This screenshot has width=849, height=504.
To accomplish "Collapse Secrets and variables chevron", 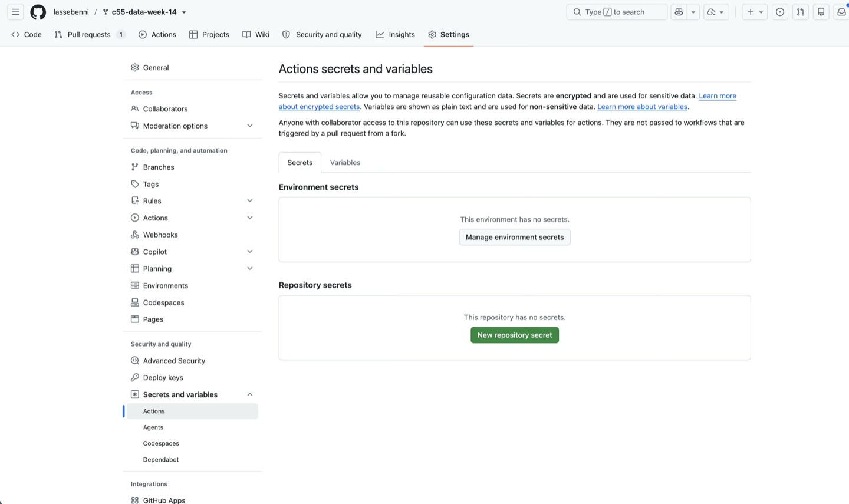I will pos(250,394).
